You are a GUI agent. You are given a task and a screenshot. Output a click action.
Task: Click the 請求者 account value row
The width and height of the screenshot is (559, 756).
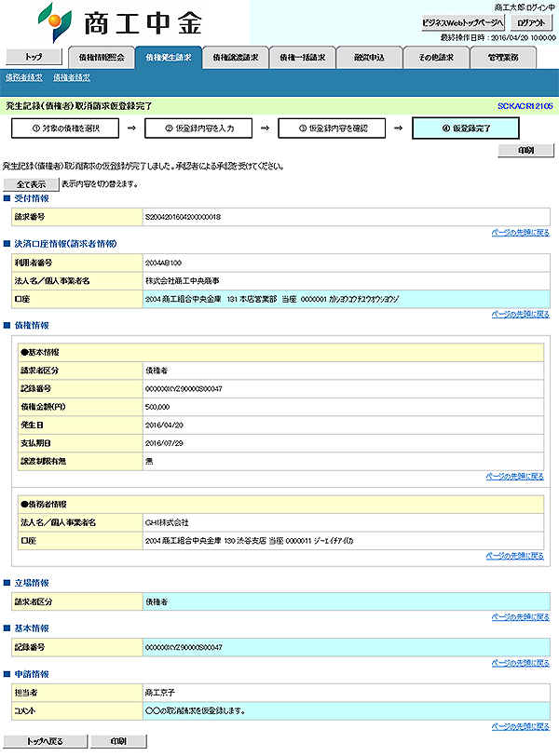pyautogui.click(x=347, y=300)
